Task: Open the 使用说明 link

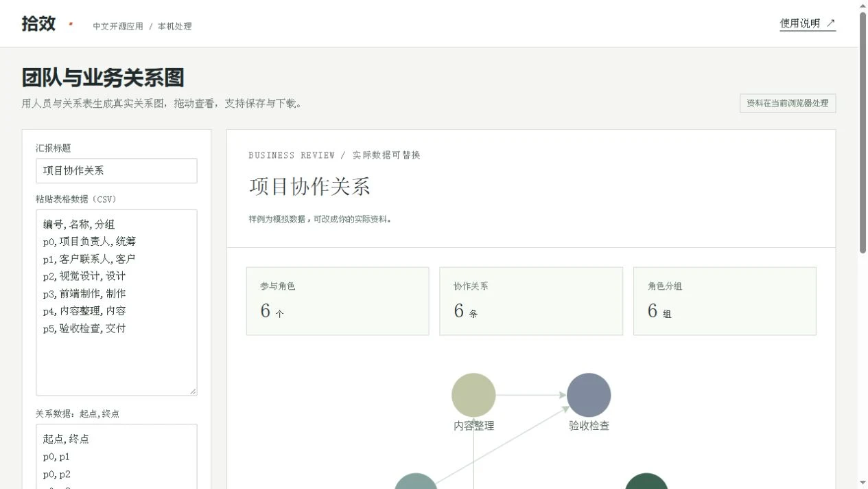Action: click(808, 23)
